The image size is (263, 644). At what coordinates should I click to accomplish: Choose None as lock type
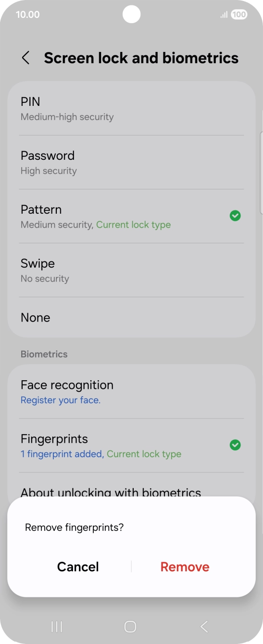tap(131, 317)
